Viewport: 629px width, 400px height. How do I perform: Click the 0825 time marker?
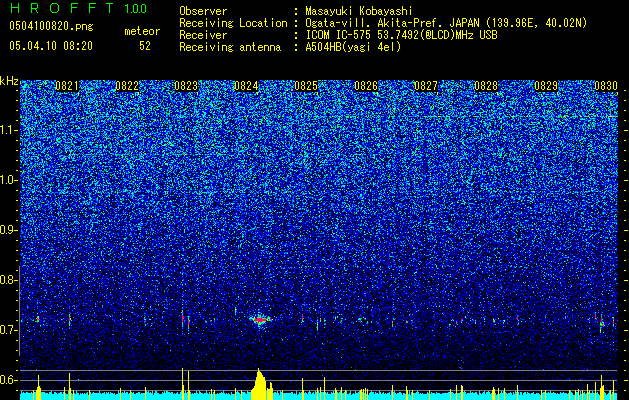(306, 86)
